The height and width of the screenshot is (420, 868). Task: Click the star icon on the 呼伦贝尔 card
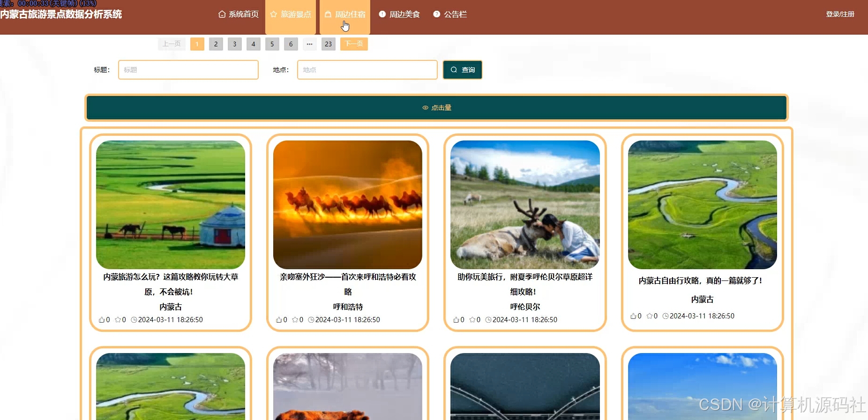pyautogui.click(x=472, y=320)
